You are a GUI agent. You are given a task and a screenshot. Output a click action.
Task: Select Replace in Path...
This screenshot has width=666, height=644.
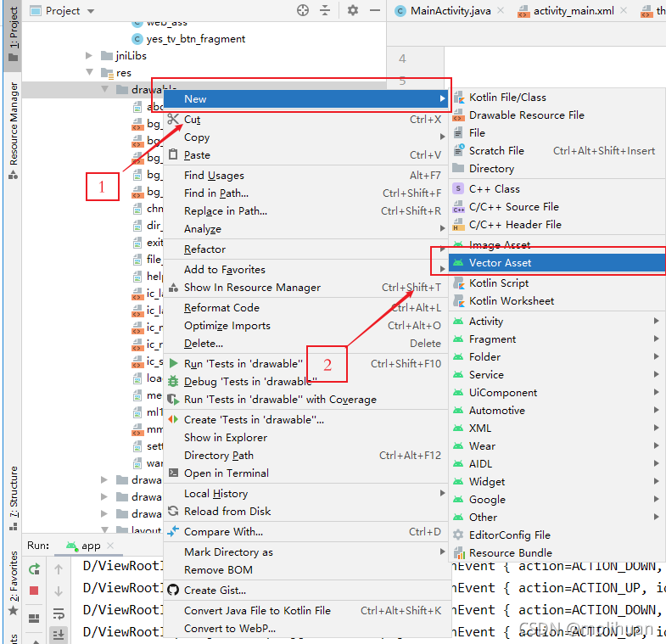click(x=305, y=210)
